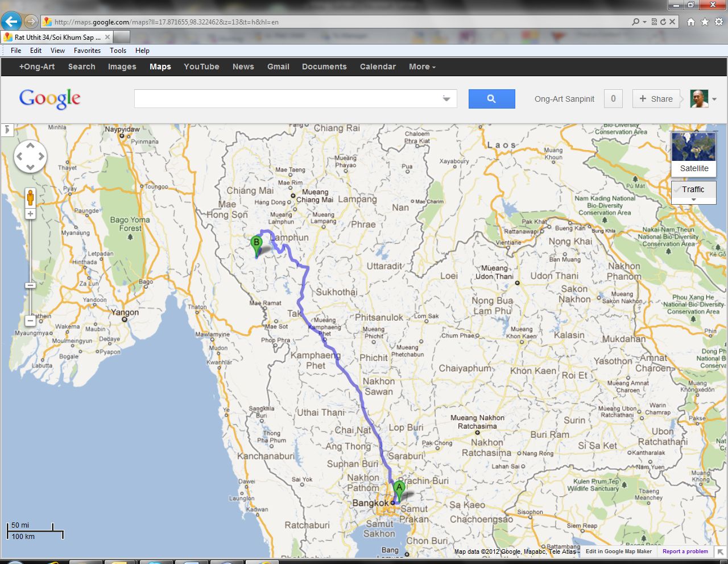Image resolution: width=728 pixels, height=564 pixels.
Task: Toggle the Traffic layer
Action: coord(693,190)
